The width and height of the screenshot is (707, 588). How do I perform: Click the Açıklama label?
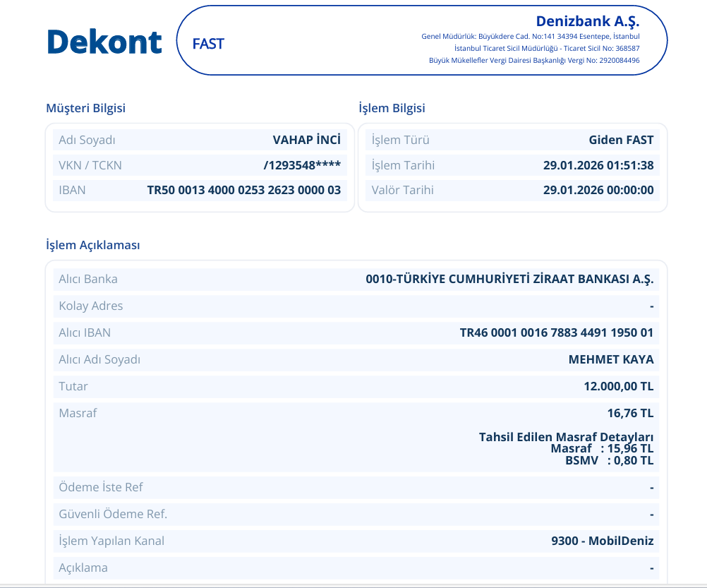click(x=83, y=568)
